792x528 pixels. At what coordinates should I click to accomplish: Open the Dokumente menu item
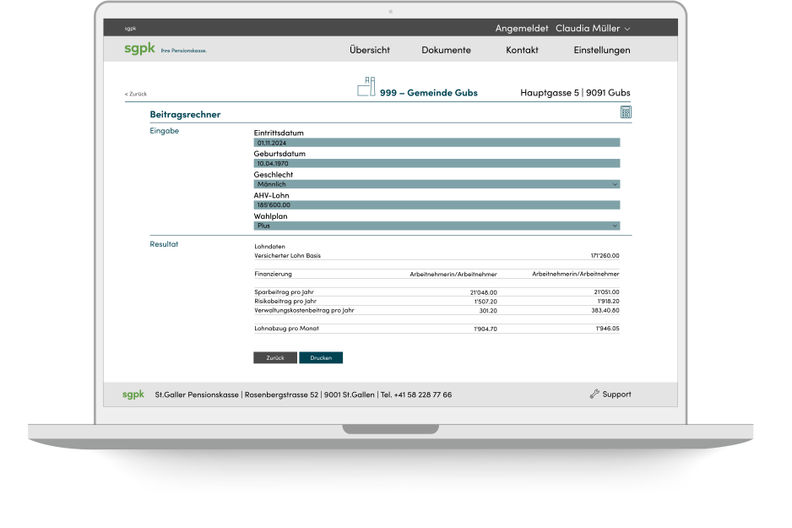point(446,50)
